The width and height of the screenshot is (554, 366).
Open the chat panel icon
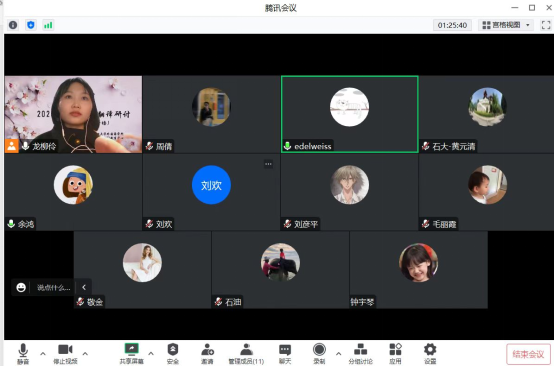[x=285, y=354]
